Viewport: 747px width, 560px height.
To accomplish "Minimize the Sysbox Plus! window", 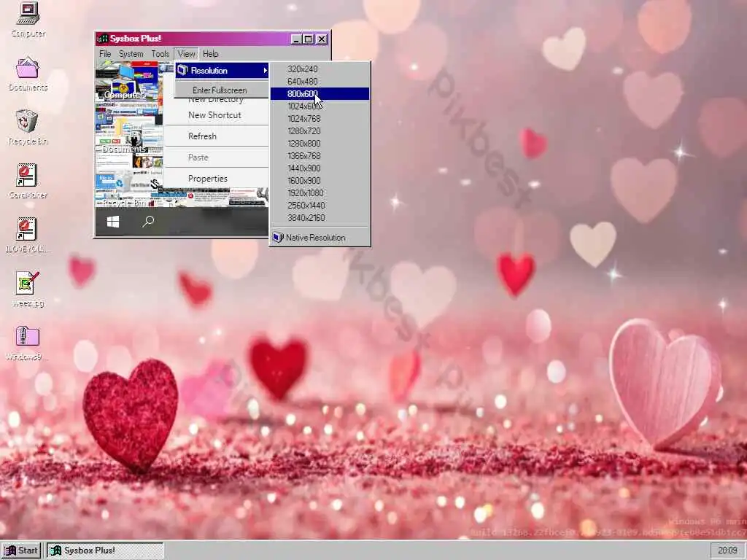I will (x=296, y=39).
